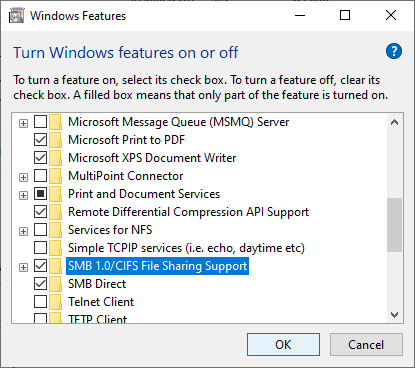Expand Microsoft Message Queue (MSMQ) Server
This screenshot has height=368, width=415.
click(x=23, y=123)
